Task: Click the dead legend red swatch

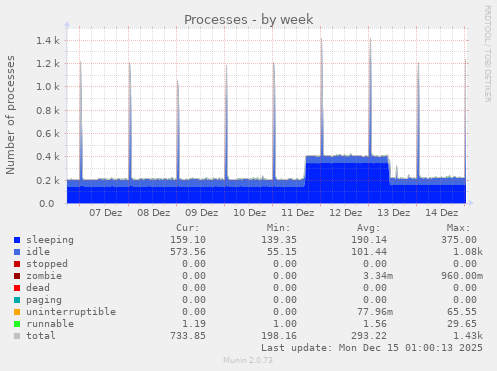Action: click(17, 288)
